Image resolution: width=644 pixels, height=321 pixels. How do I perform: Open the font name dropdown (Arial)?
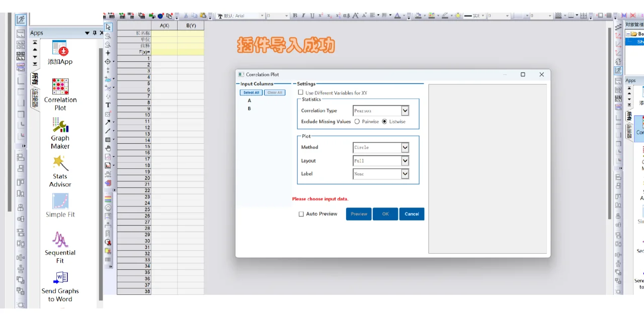(x=262, y=16)
